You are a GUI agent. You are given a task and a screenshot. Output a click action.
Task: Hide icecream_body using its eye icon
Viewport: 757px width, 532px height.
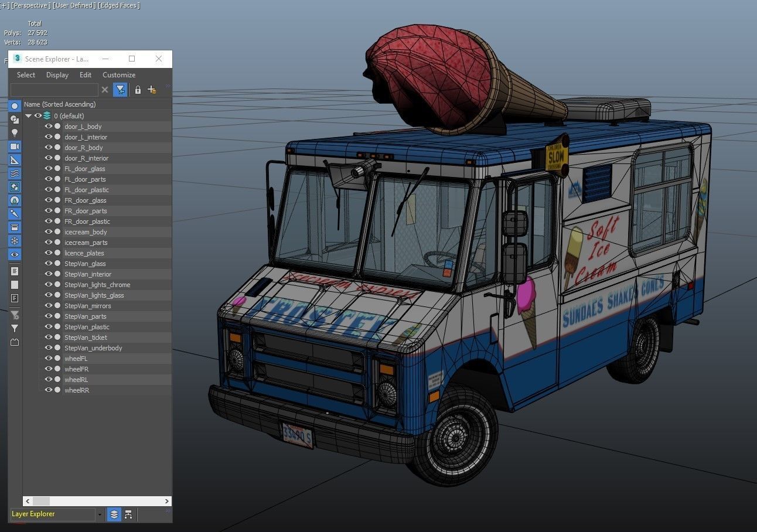[x=49, y=232]
